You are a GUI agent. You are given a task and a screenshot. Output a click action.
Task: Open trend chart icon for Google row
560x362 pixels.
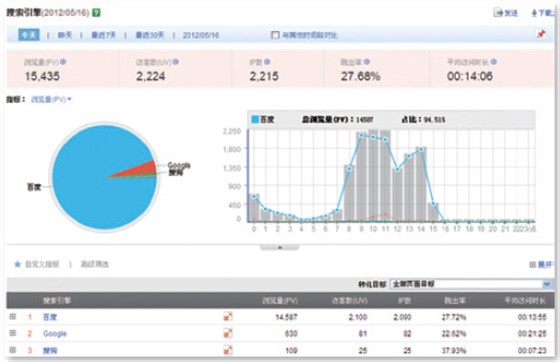(228, 333)
